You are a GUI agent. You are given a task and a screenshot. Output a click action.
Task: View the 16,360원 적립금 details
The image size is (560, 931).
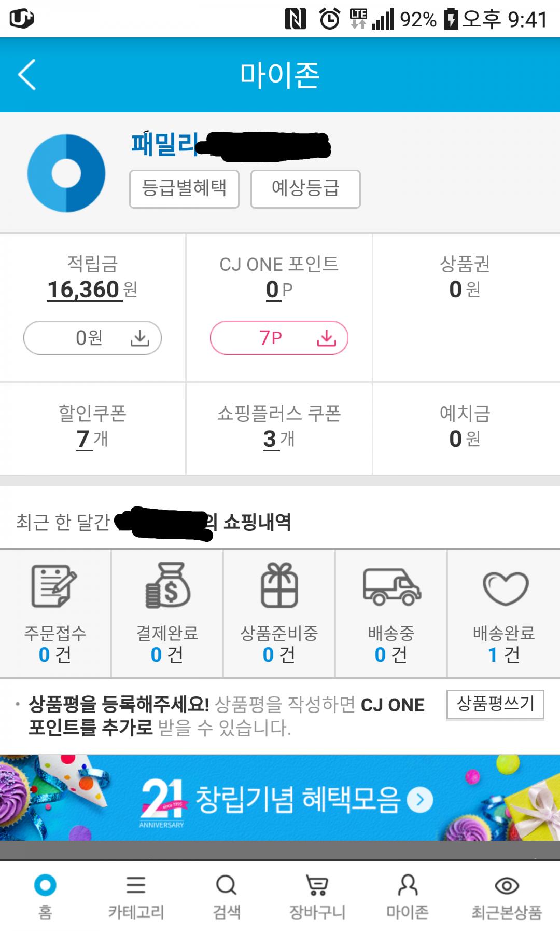84,290
